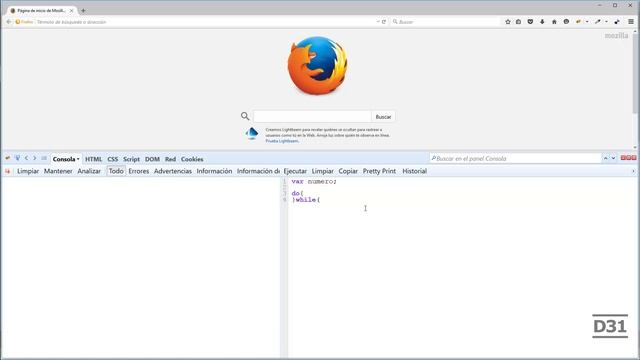
Task: Switch to the CSS panel tab
Action: 113,159
